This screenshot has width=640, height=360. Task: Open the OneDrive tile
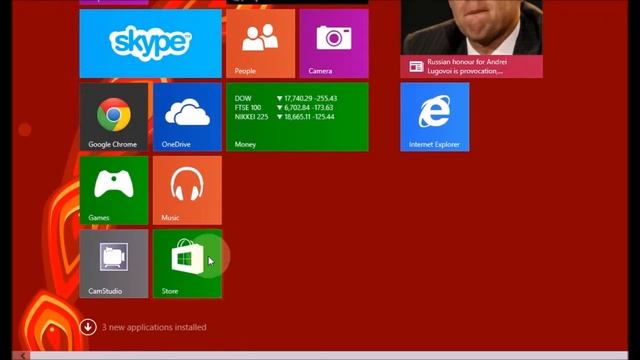(187, 117)
